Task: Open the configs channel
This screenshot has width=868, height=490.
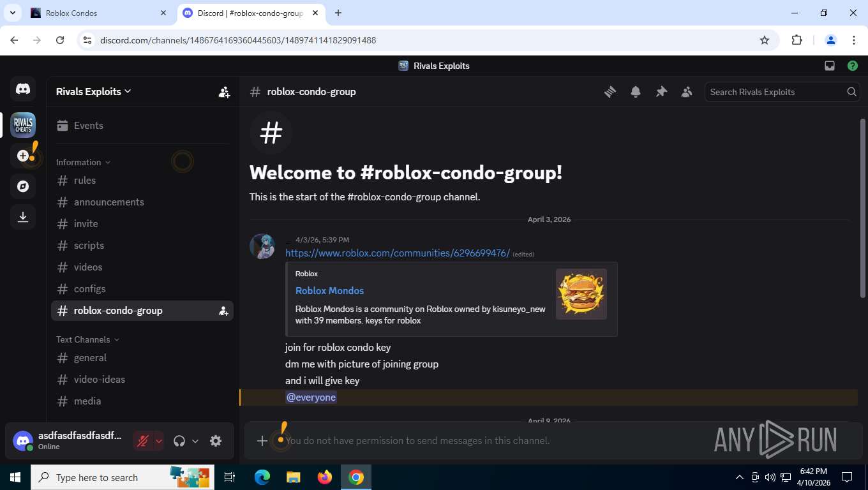Action: tap(142, 289)
